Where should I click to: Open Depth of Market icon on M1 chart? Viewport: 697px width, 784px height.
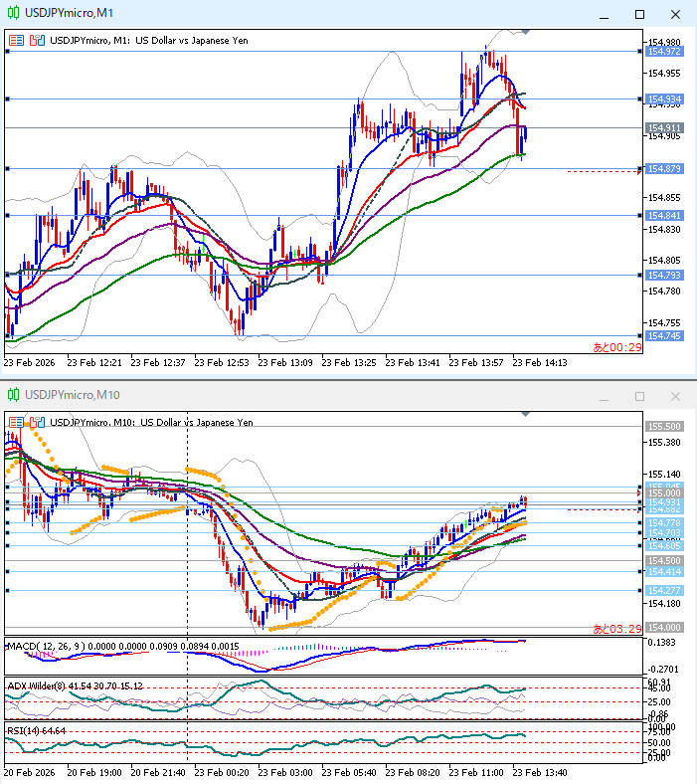(x=37, y=40)
